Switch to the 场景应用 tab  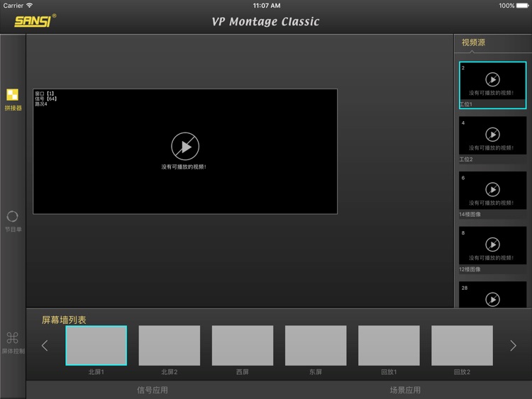(405, 390)
